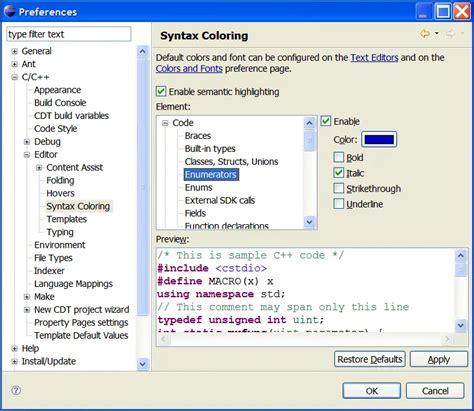Expand the Content Assist node
Screen dimensions: 474x411
tap(39, 168)
